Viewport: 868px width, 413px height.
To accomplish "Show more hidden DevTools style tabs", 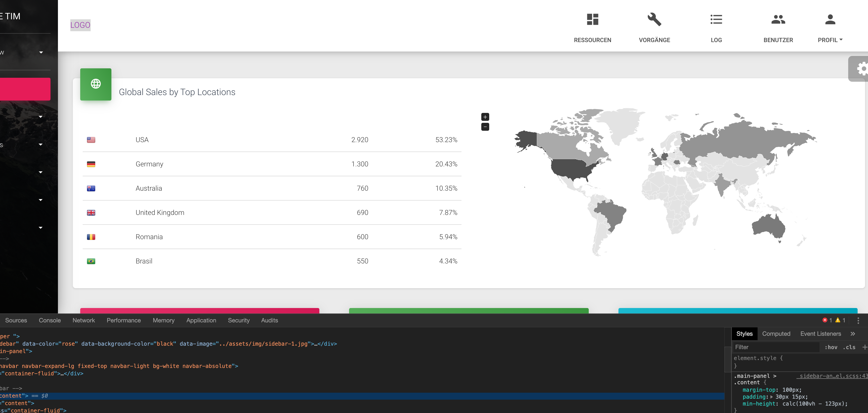I will pyautogui.click(x=852, y=334).
